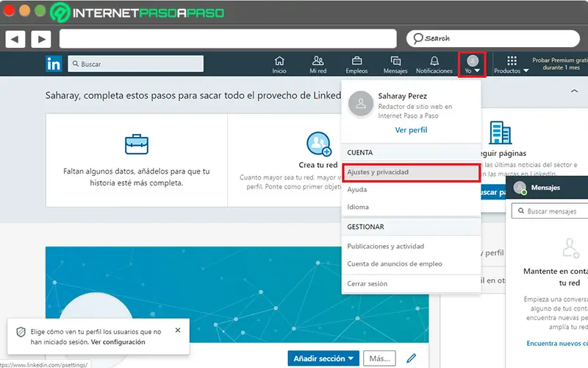Click the browser Search box

(493, 39)
